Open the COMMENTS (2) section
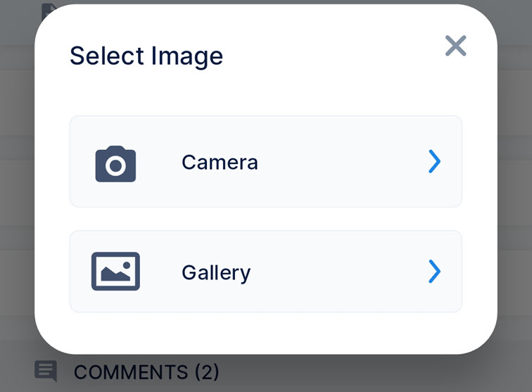The image size is (532, 392). click(146, 372)
